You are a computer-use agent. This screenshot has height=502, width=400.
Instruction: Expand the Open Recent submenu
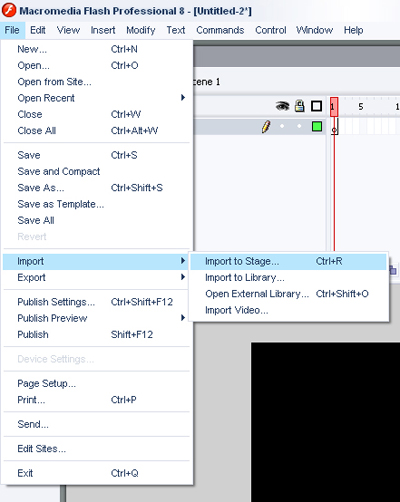97,98
